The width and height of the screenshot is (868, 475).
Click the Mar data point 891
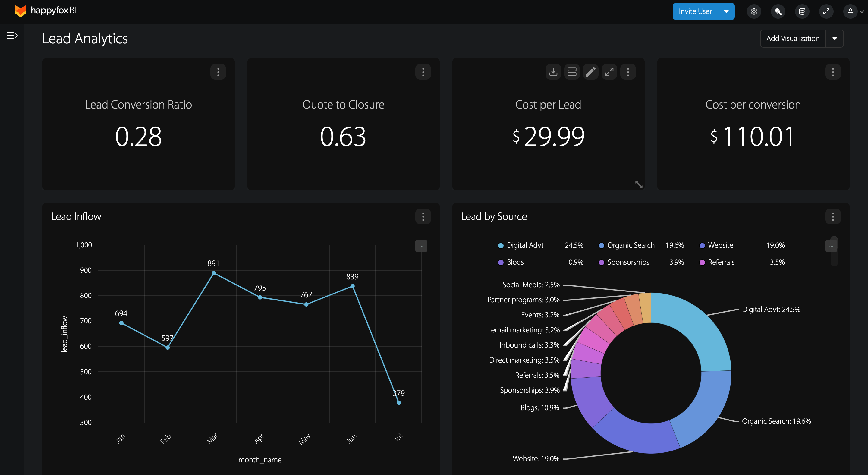click(214, 273)
